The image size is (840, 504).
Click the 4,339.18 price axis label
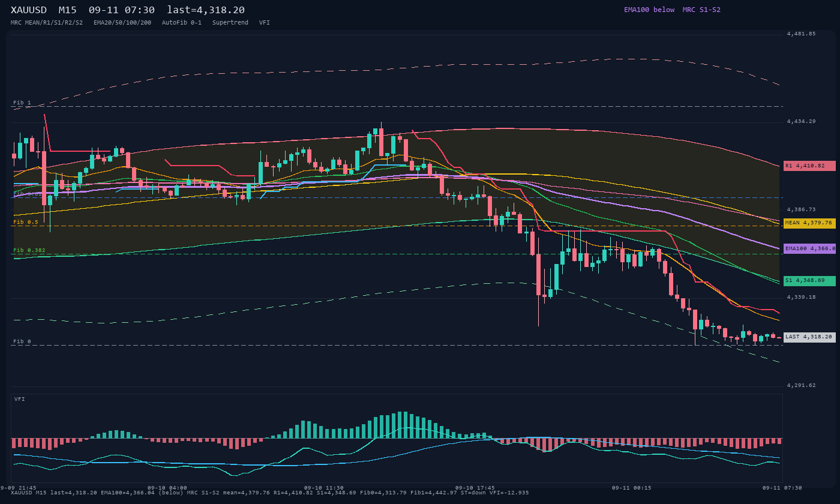pos(802,297)
